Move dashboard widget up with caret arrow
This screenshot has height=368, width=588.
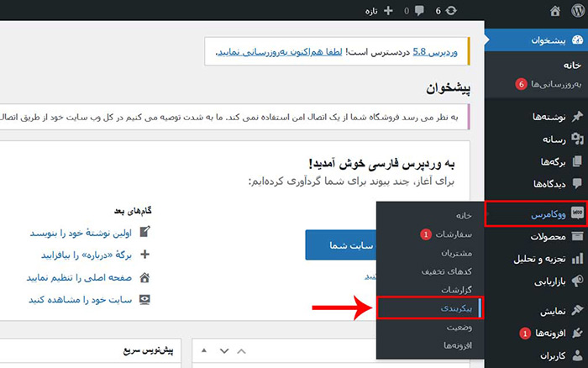point(242,351)
